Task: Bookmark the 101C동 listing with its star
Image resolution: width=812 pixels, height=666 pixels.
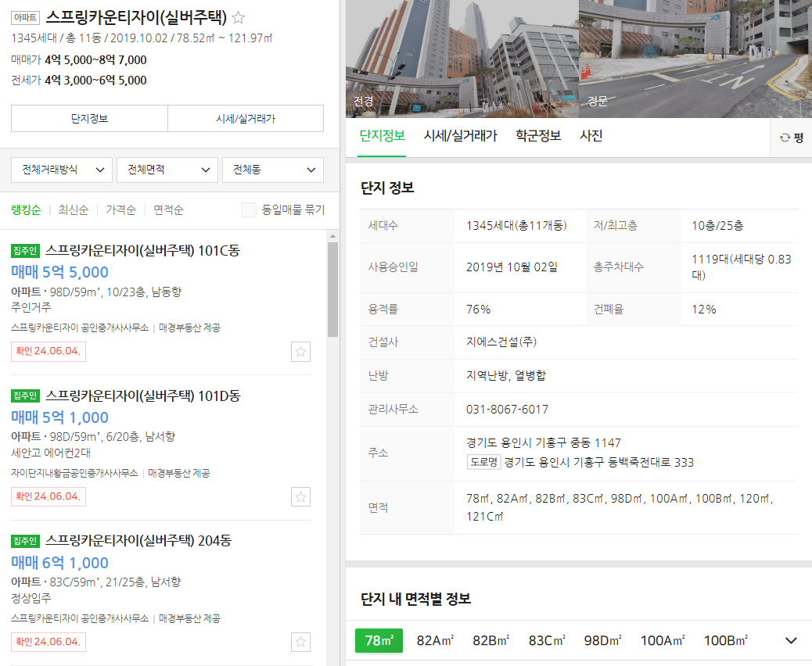Action: pos(300,352)
